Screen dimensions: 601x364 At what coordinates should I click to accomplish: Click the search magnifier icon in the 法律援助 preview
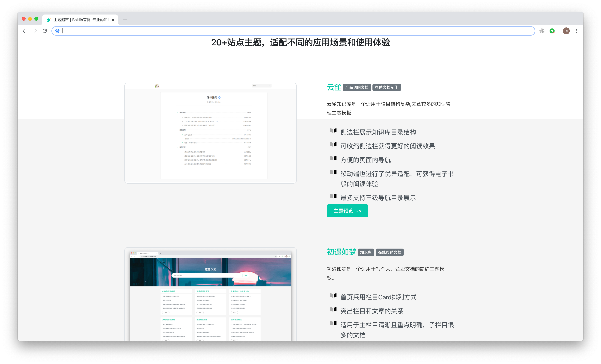[x=270, y=86]
